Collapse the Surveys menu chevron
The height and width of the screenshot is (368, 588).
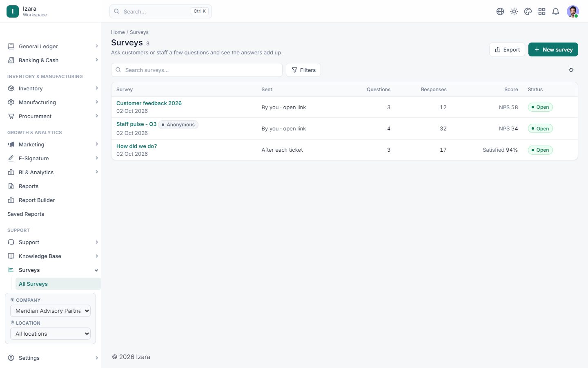tap(96, 270)
